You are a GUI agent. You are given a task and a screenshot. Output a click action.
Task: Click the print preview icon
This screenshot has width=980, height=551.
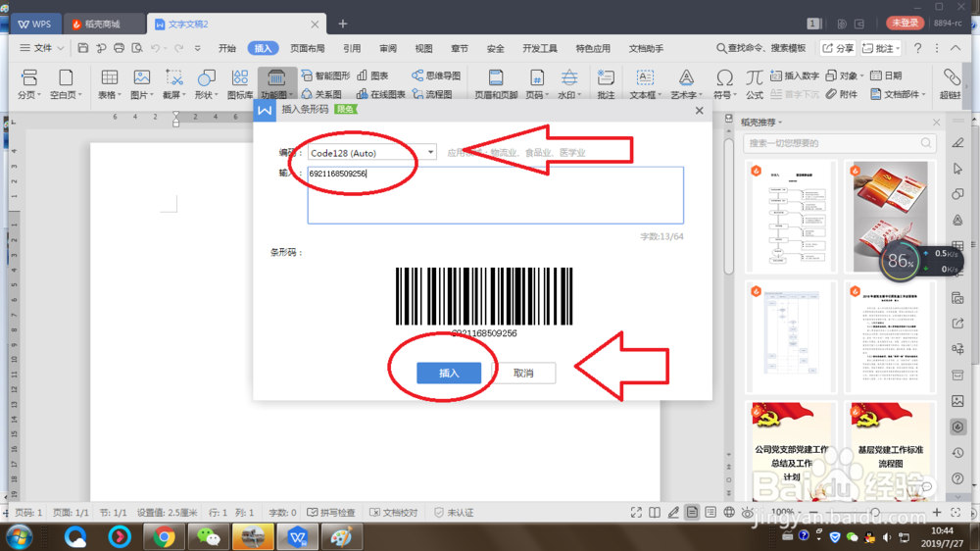137,48
